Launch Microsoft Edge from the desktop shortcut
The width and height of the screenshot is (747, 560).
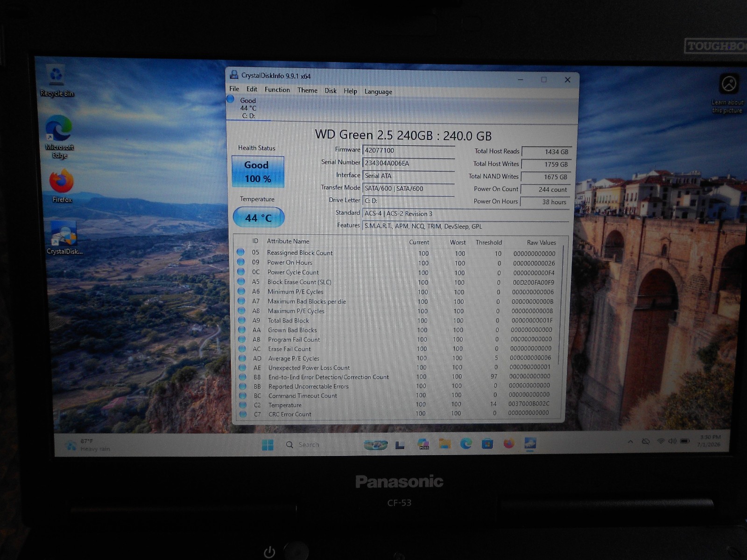tap(59, 136)
